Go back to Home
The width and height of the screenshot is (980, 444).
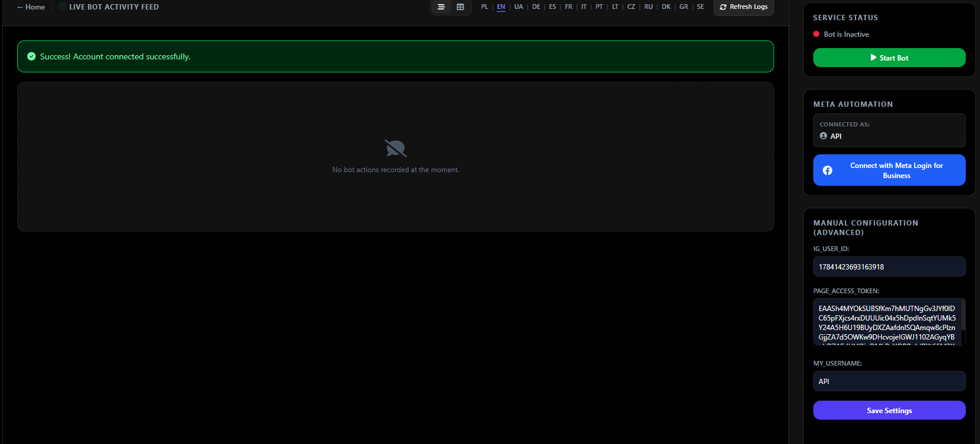tap(31, 7)
